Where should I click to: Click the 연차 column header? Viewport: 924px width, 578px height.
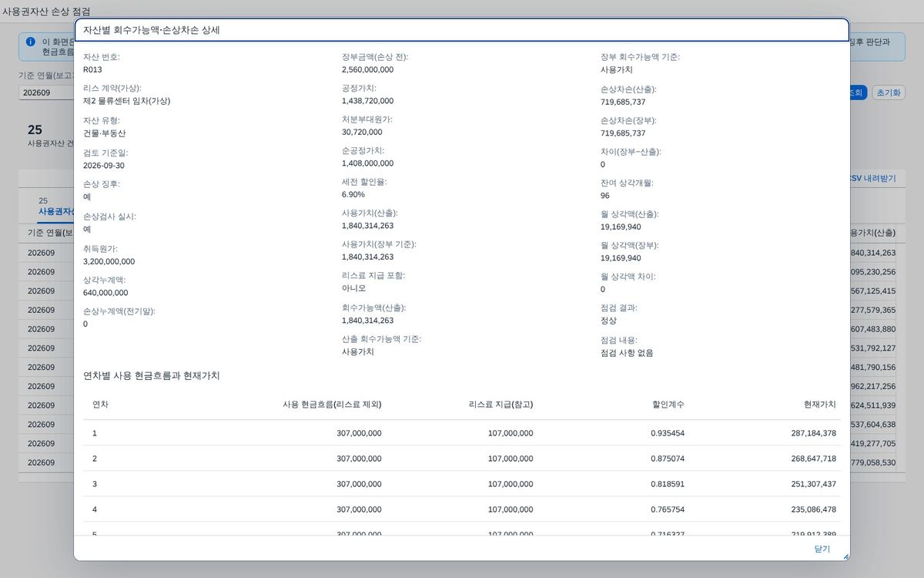click(x=101, y=404)
